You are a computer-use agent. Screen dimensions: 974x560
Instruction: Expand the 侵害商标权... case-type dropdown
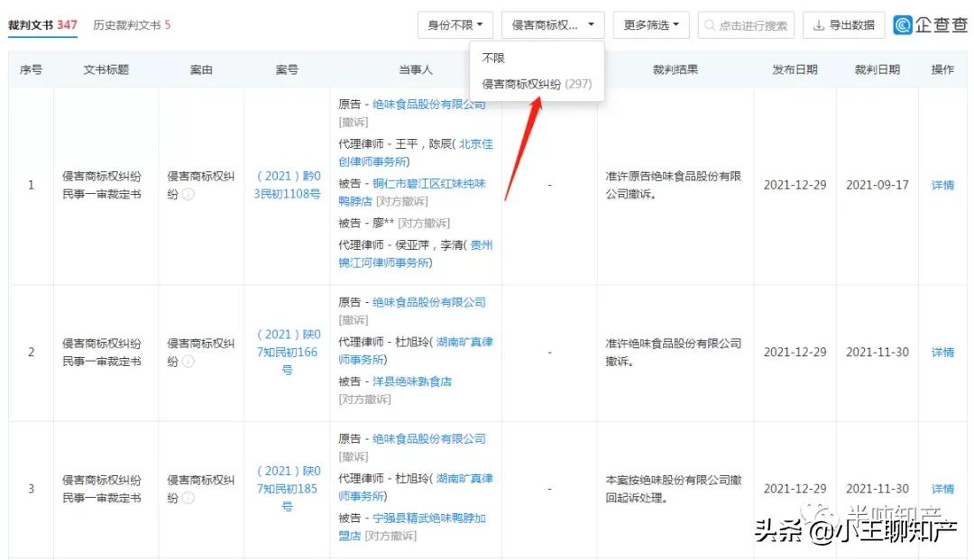coord(553,25)
